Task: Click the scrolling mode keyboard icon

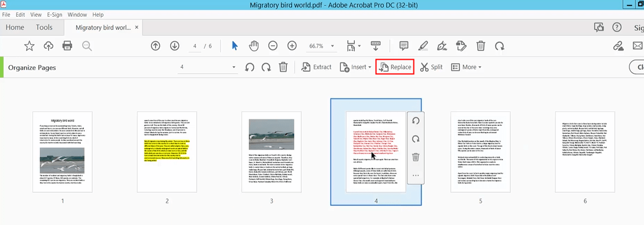Action: 376,46
